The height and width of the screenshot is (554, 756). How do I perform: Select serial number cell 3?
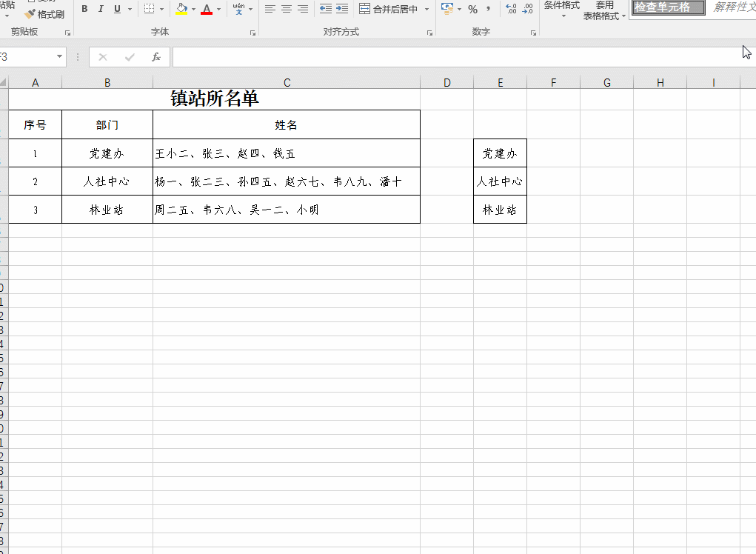pos(36,210)
